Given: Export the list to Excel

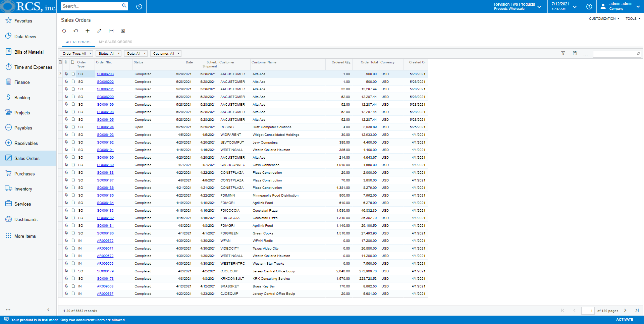Looking at the screenshot, I should pos(123,31).
